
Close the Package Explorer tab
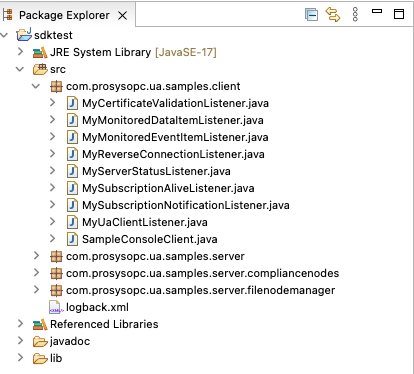[123, 15]
